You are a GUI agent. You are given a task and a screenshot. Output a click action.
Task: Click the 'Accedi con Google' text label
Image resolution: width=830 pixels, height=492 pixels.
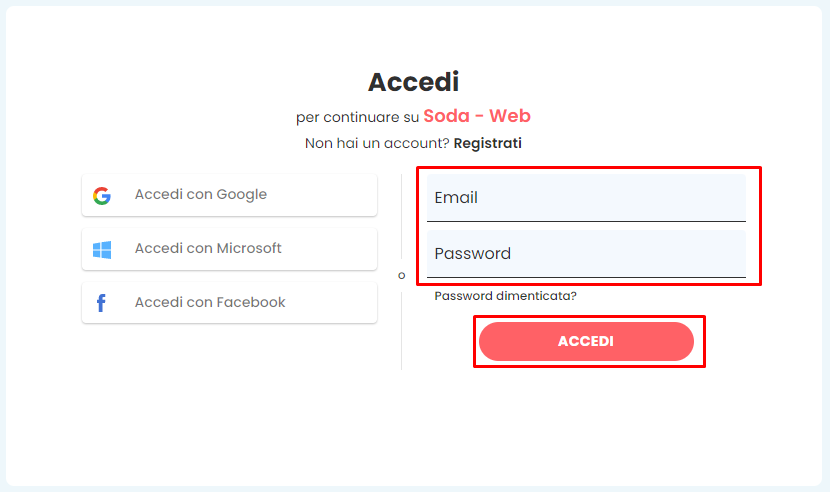coord(201,194)
